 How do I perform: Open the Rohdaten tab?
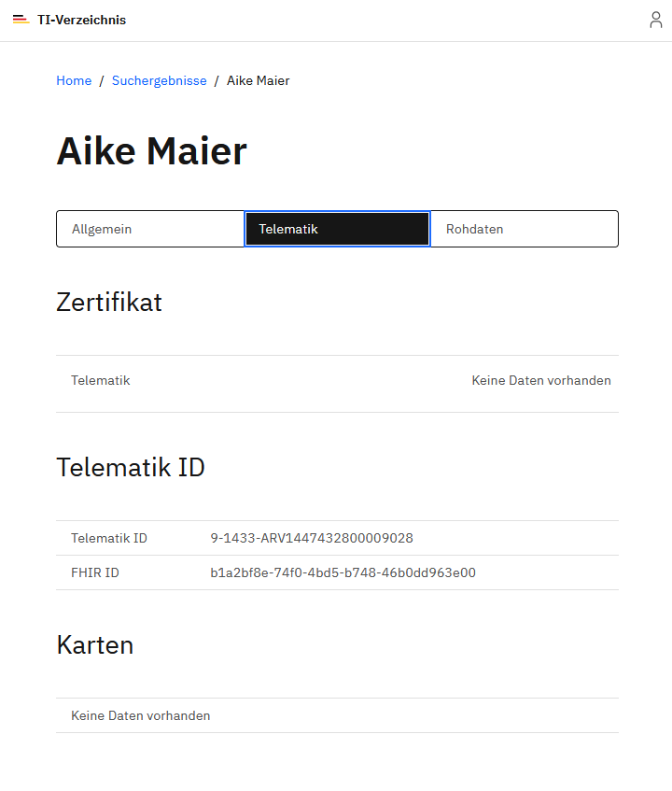[525, 229]
